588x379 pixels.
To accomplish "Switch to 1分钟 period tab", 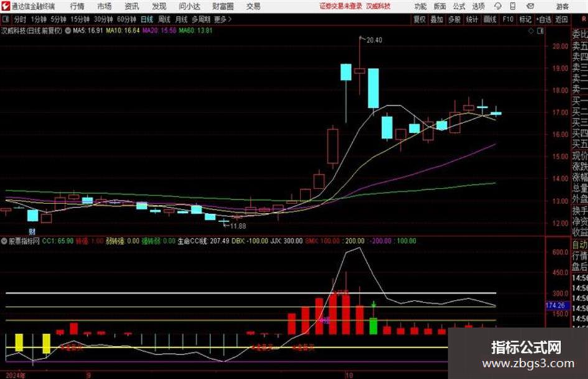I will [x=39, y=19].
